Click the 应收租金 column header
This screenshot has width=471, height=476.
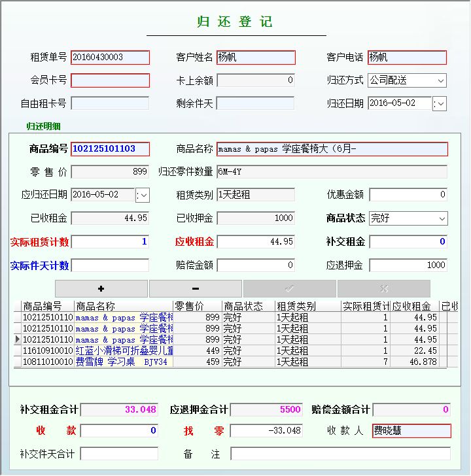415,306
